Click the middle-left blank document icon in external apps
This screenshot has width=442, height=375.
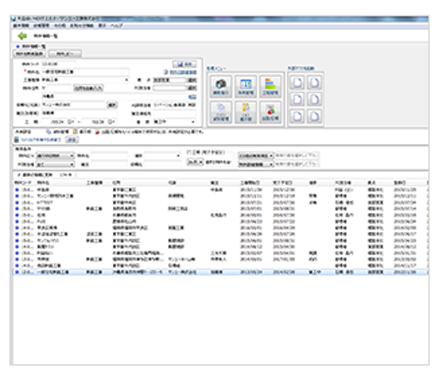point(297,99)
